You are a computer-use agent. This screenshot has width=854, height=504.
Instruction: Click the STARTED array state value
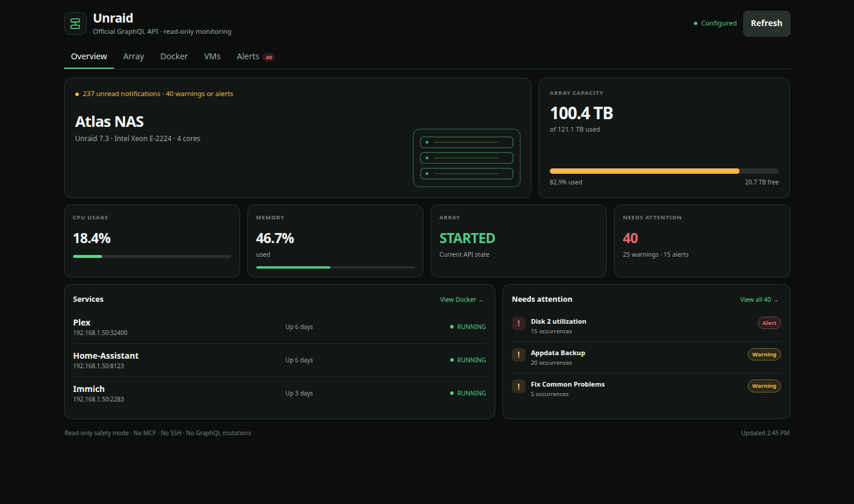pyautogui.click(x=467, y=238)
